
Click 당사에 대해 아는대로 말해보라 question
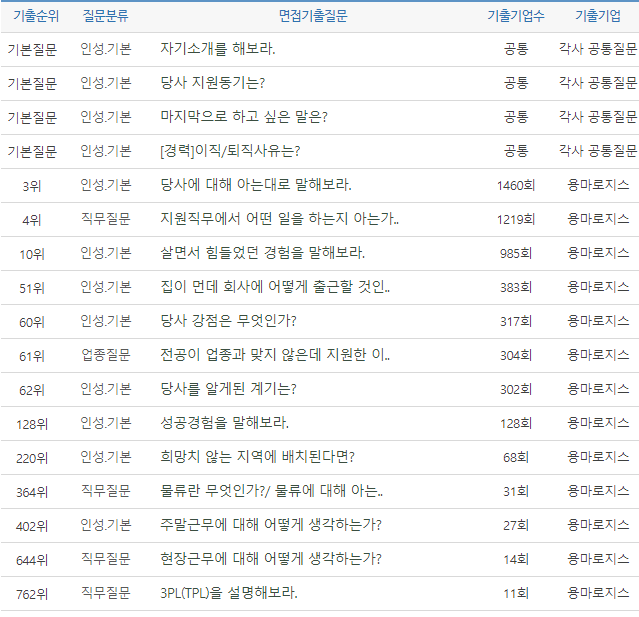256,185
